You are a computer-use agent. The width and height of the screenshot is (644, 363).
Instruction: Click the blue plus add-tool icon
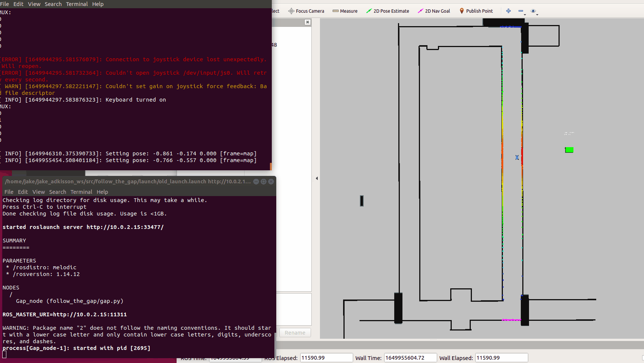[508, 11]
